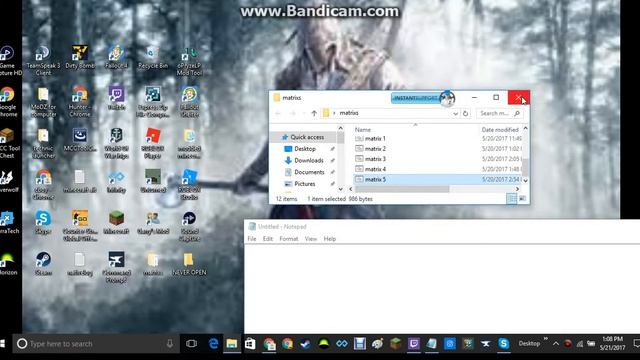Open Microsoft Store from the taskbar
The width and height of the screenshot is (640, 360).
click(250, 344)
